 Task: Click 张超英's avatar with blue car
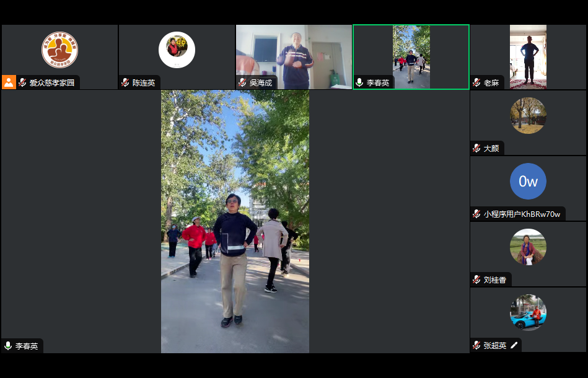528,312
